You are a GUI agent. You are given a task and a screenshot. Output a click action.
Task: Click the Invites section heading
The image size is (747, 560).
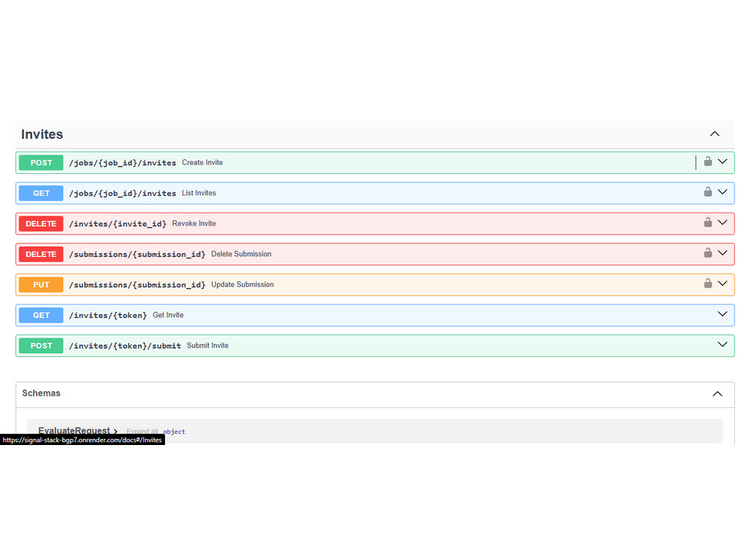pos(42,134)
